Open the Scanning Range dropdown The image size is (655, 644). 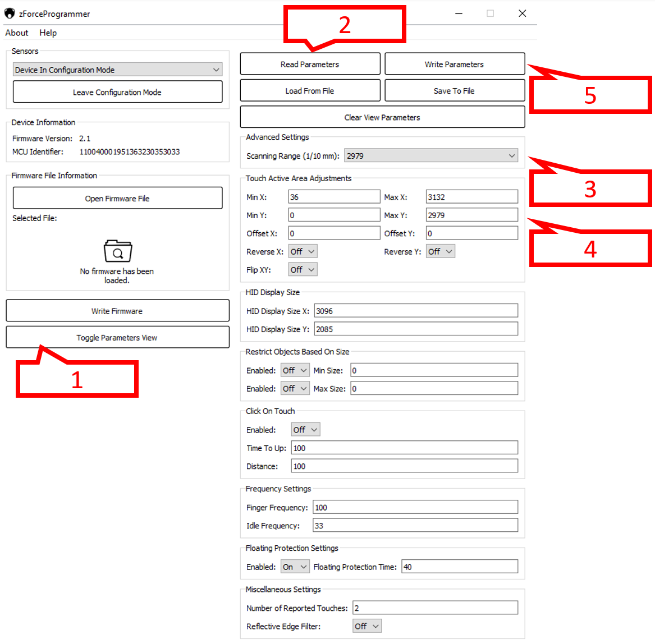430,156
